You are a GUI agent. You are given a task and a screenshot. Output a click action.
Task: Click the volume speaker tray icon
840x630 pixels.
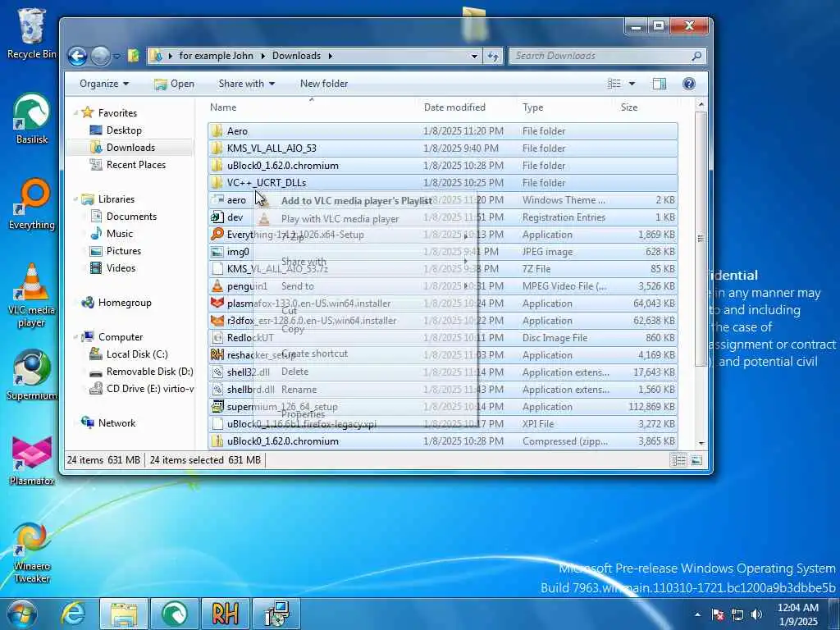point(756,614)
